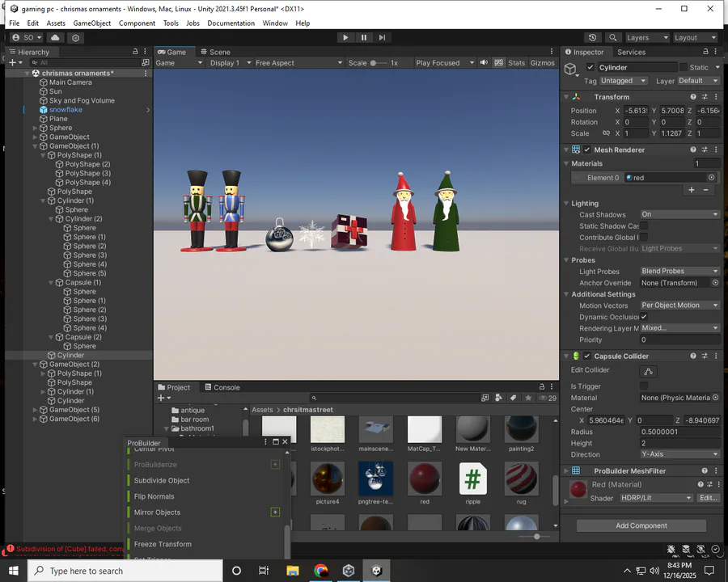The width and height of the screenshot is (728, 582).
Task: Click the red error icon in status bar
Action: pos(11,548)
